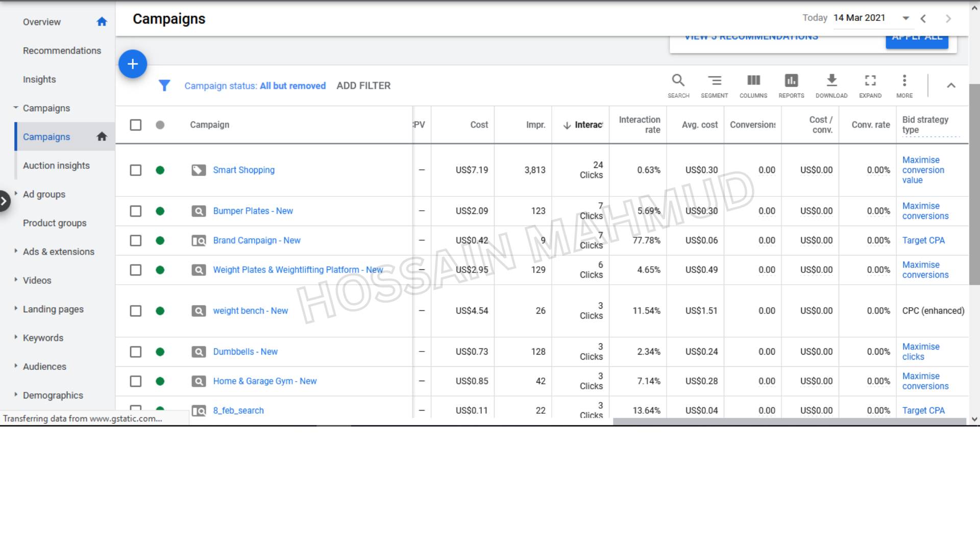The width and height of the screenshot is (980, 551).
Task: Expand the side panel with the dark arrow
Action: coord(4,201)
